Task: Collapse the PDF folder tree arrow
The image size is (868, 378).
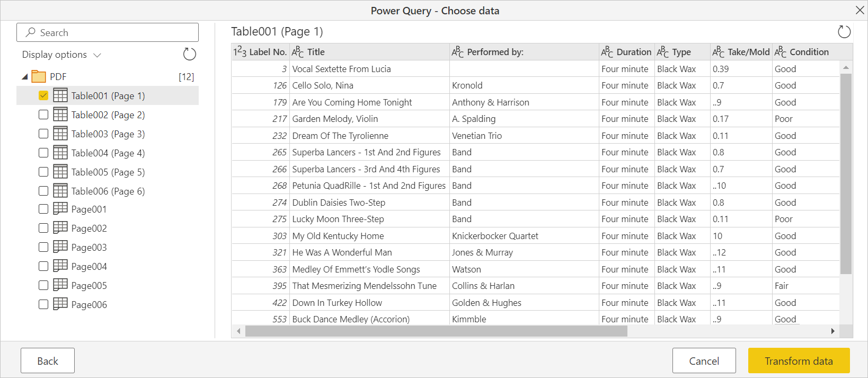Action: point(24,77)
